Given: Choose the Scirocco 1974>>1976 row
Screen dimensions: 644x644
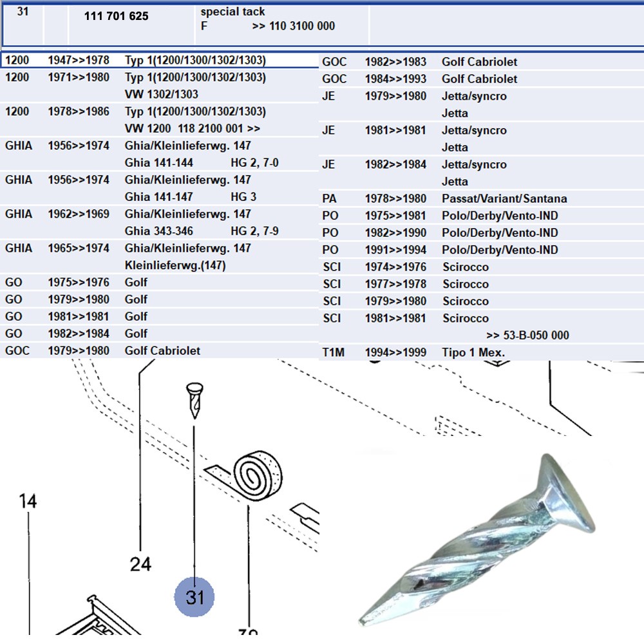Looking at the screenshot, I should (465, 267).
